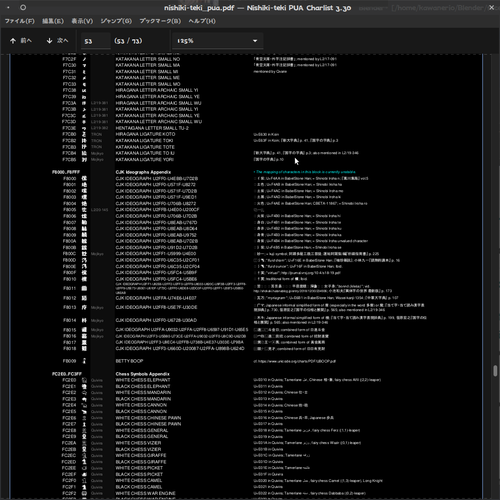500x500 pixels.
Task: Open the ブックマーク(B) menu
Action: pos(160,21)
